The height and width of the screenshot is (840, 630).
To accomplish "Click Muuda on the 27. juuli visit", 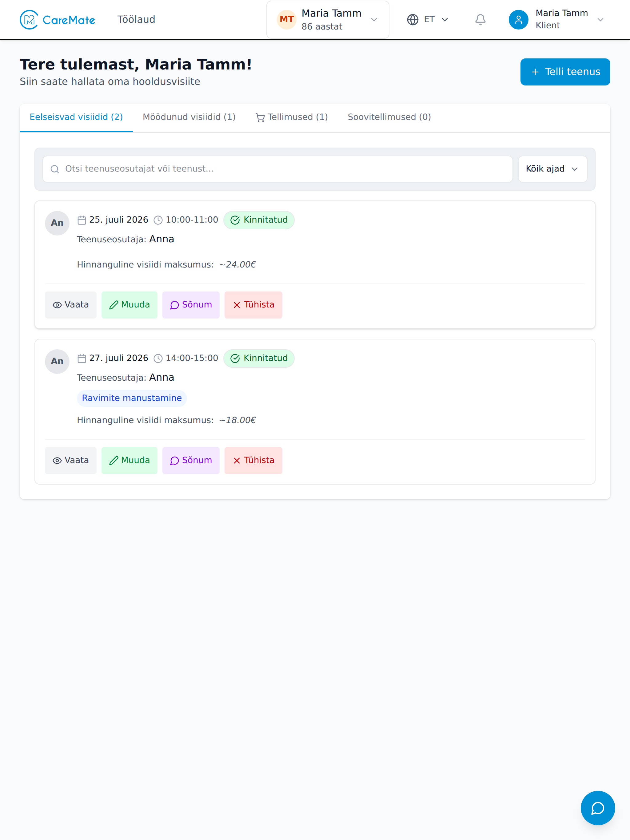I will (129, 460).
